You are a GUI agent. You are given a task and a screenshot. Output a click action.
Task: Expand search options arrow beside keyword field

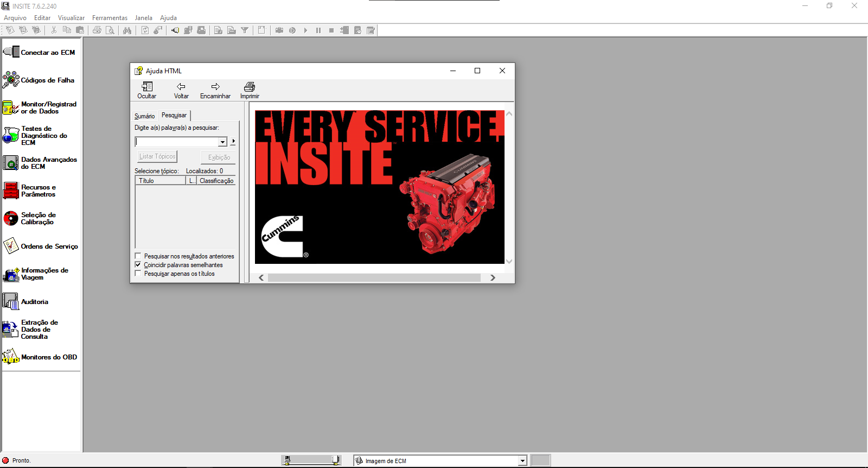233,142
